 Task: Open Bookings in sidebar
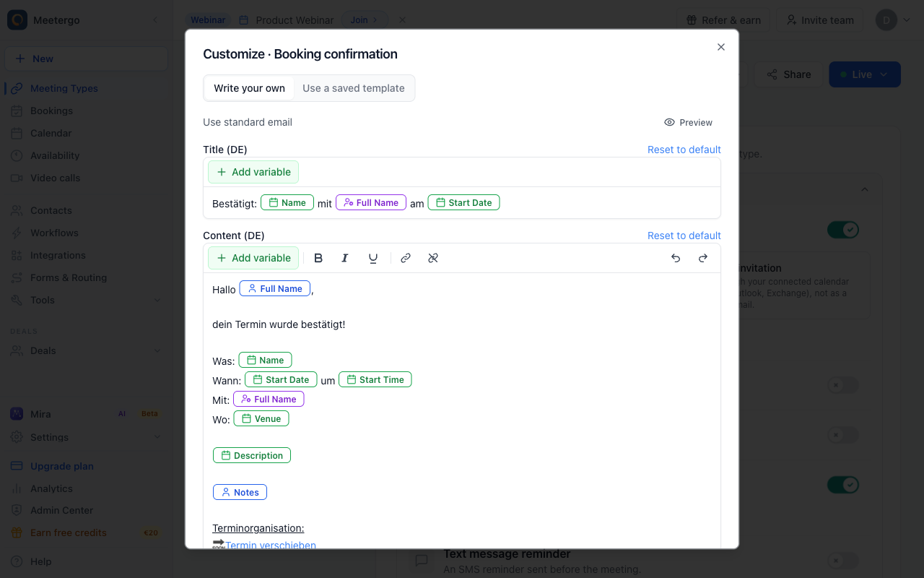pyautogui.click(x=87, y=111)
